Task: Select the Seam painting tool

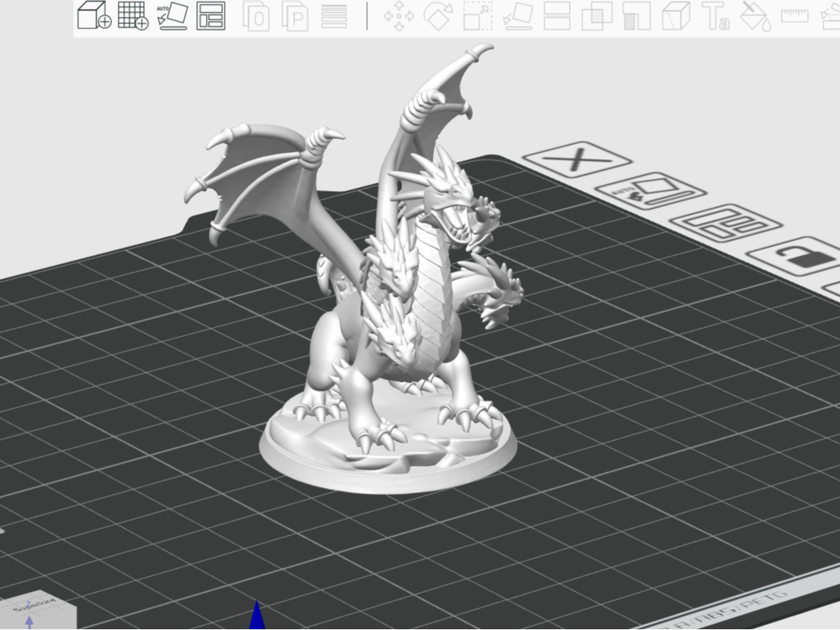Action: click(676, 16)
